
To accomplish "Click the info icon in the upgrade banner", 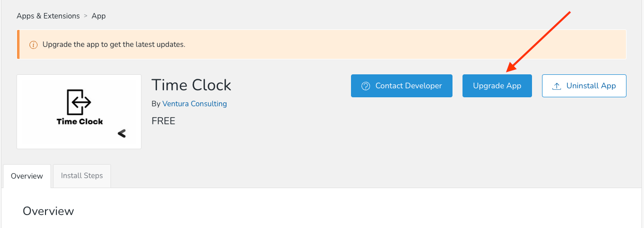I will [33, 44].
